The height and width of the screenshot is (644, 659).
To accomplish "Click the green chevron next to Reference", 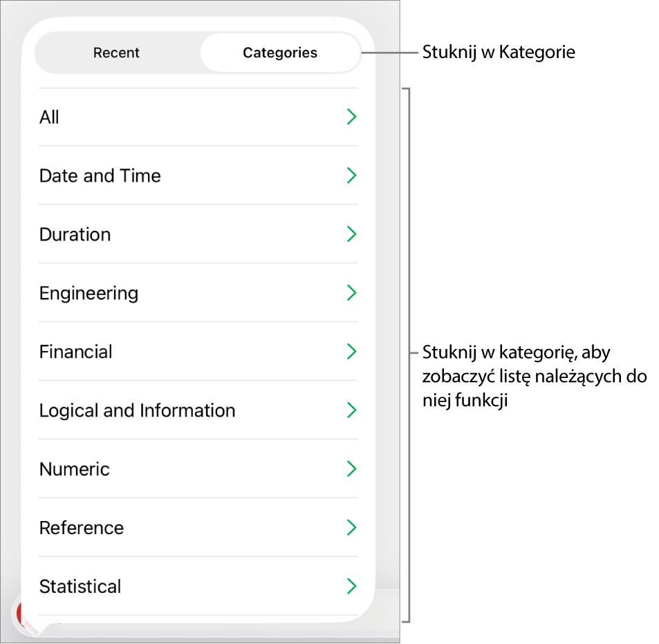I will pos(351,528).
